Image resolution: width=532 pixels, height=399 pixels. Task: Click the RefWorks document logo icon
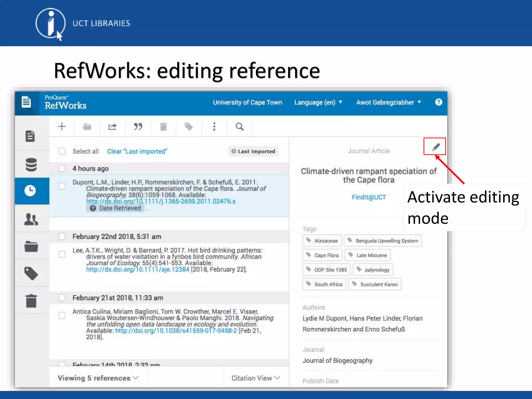[x=26, y=102]
